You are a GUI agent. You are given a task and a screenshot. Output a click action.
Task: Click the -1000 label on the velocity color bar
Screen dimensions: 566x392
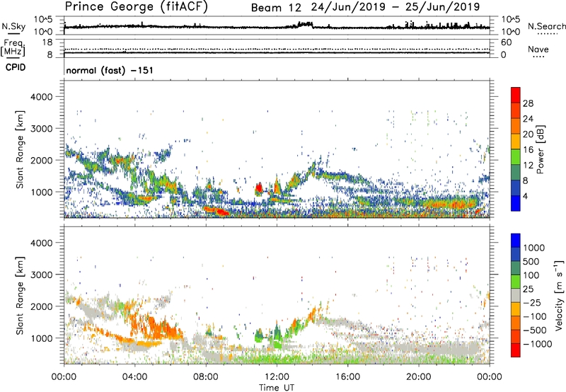point(537,344)
